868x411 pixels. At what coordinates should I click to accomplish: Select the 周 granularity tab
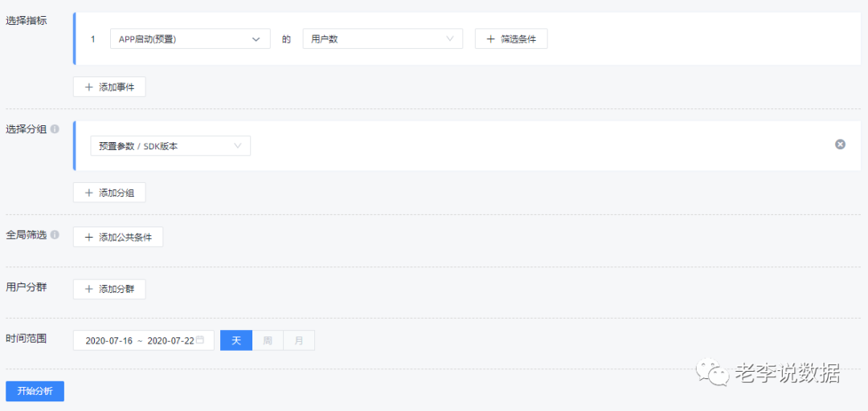[x=268, y=340]
